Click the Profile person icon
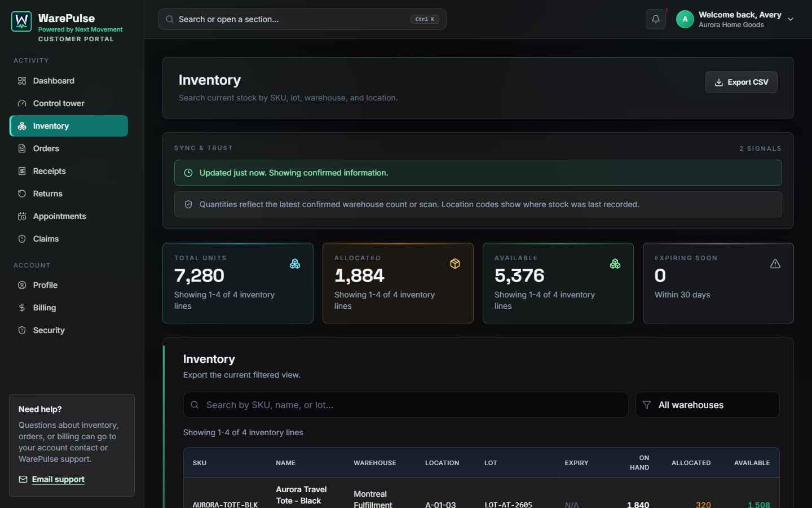Screen dimensions: 812x508 [22, 285]
